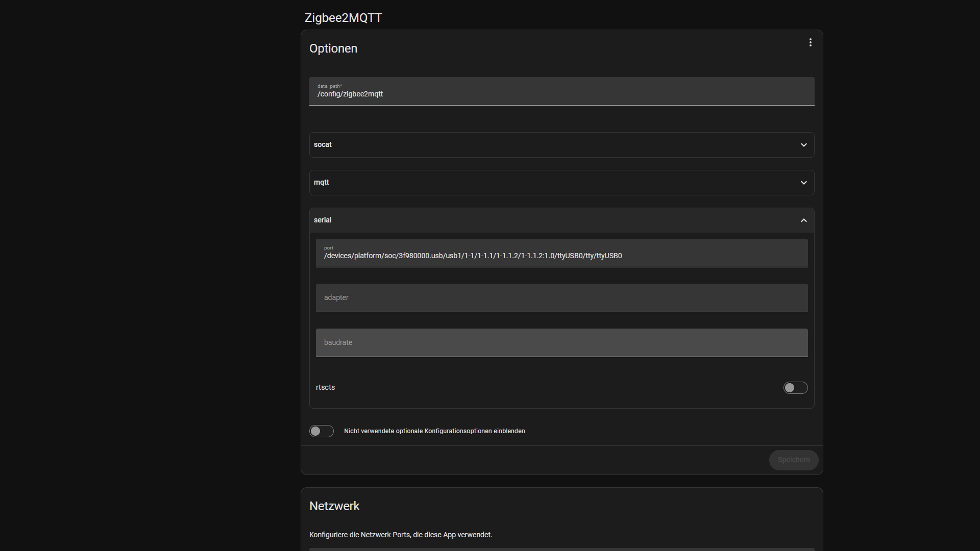Click the socat chevron arrow
The height and width of the screenshot is (551, 980).
click(803, 145)
